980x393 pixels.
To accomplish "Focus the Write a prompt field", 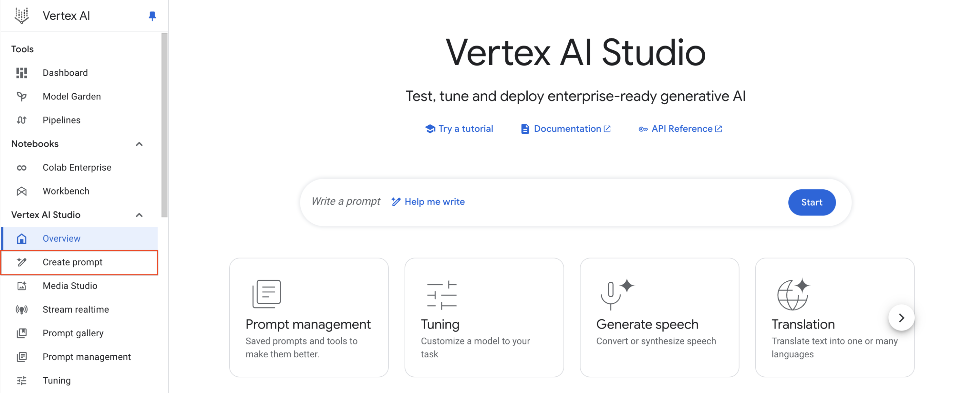I will 346,202.
